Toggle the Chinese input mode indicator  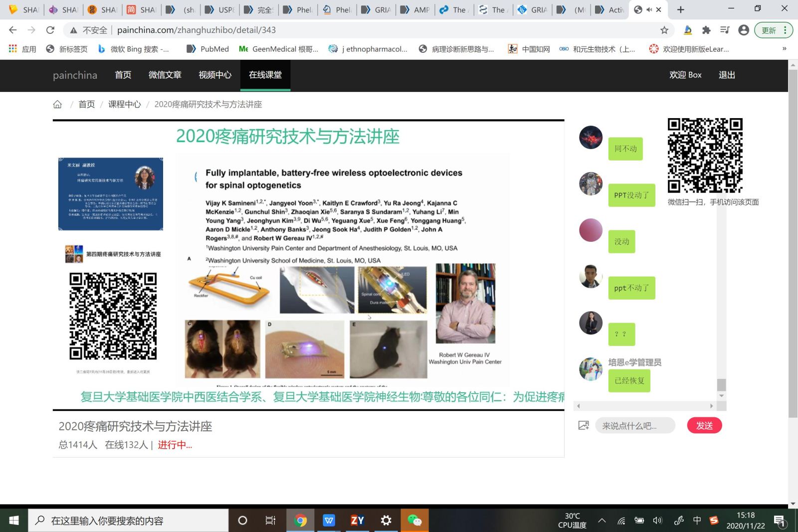coord(697,521)
